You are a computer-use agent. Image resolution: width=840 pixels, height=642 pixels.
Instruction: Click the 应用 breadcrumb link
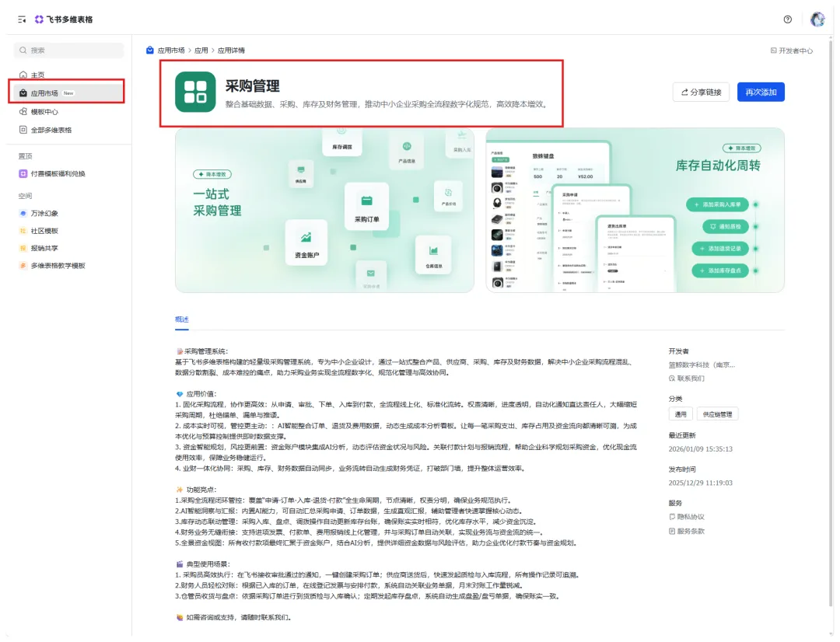coord(201,51)
